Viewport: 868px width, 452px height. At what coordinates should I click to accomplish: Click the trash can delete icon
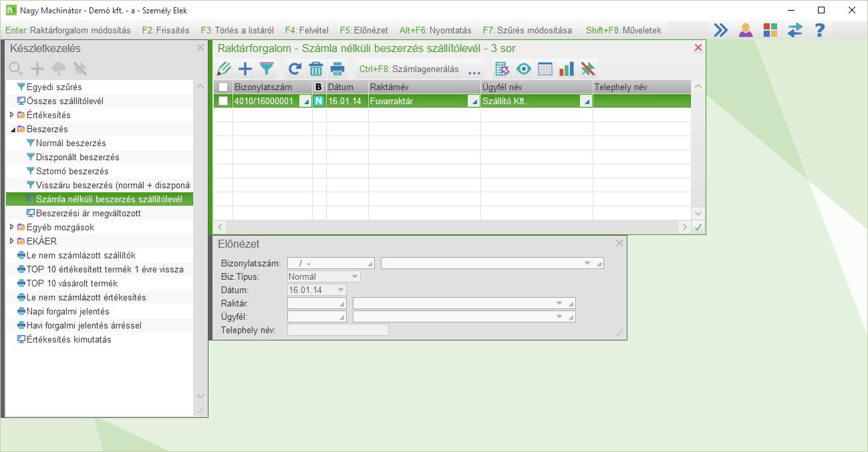[315, 69]
